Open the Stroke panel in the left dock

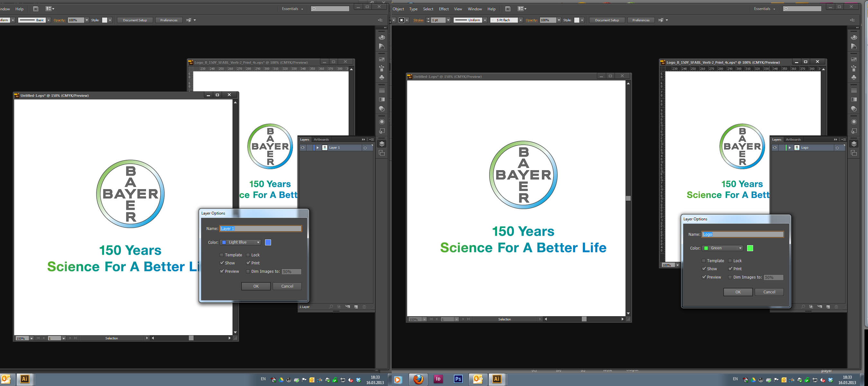point(382,90)
